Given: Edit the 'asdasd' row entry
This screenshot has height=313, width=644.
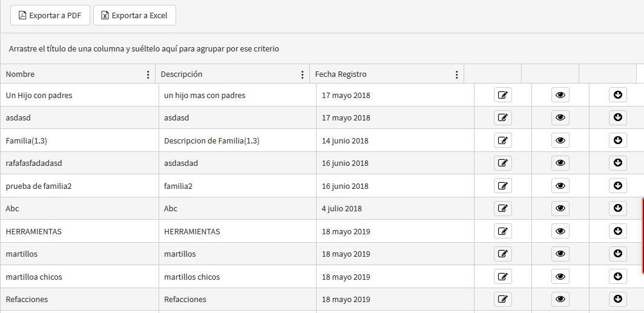Looking at the screenshot, I should (502, 117).
